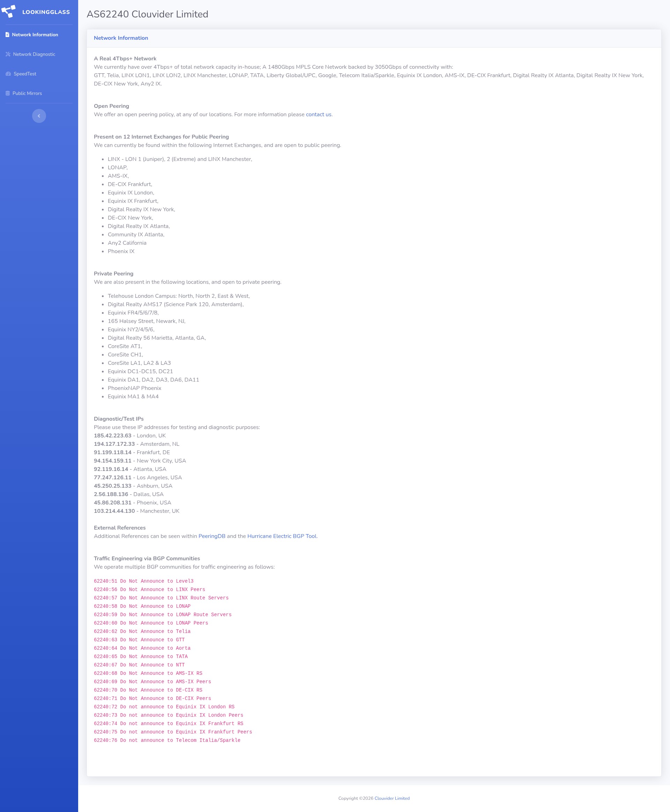This screenshot has height=812, width=670.
Task: Click community '62240:71' DE-CIX Peers line
Action: [152, 699]
